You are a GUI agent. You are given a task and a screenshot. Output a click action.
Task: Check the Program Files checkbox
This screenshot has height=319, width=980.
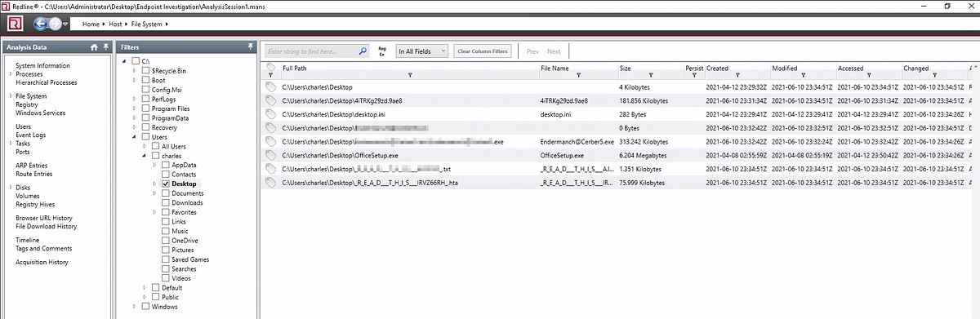point(145,109)
